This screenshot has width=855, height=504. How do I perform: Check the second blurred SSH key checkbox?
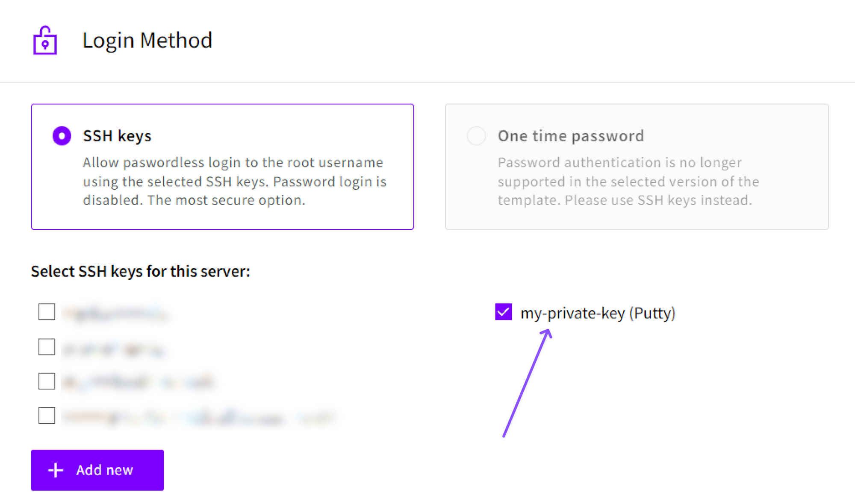47,347
